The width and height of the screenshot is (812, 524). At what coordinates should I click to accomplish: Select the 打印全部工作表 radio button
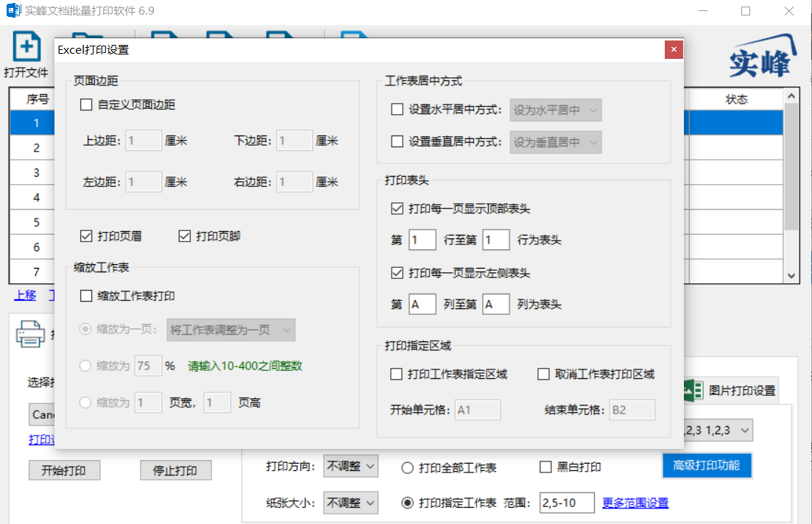pos(408,468)
